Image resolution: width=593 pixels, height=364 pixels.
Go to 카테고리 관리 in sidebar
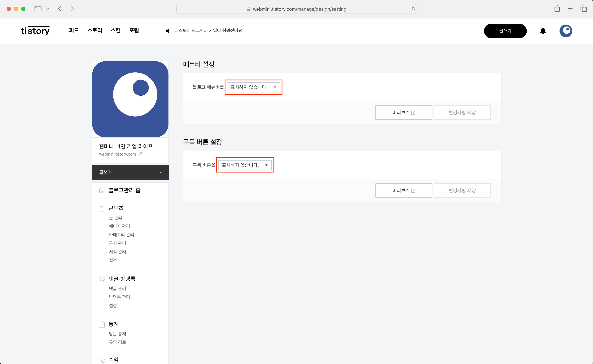121,234
